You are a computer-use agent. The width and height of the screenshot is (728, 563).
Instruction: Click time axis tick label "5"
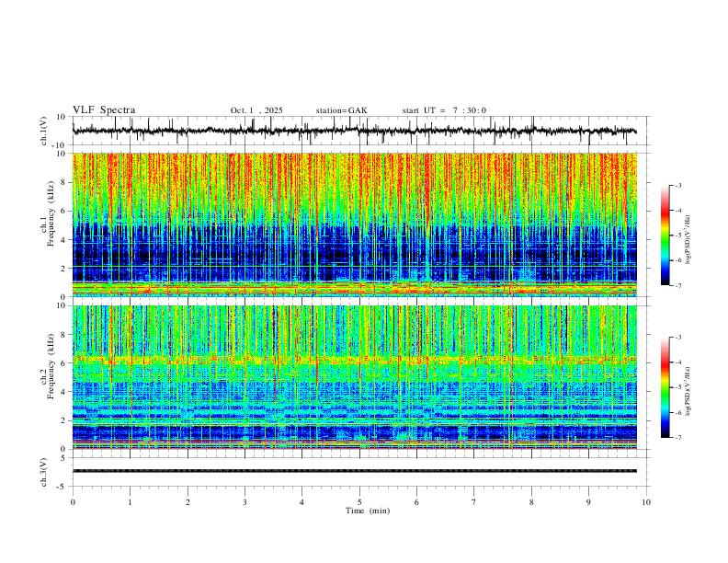359,502
